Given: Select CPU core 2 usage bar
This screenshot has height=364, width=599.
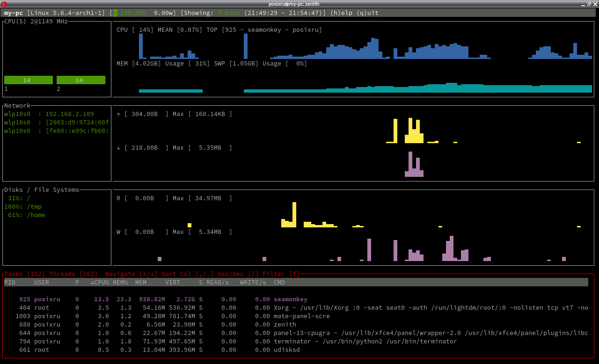Looking at the screenshot, I should click(81, 80).
